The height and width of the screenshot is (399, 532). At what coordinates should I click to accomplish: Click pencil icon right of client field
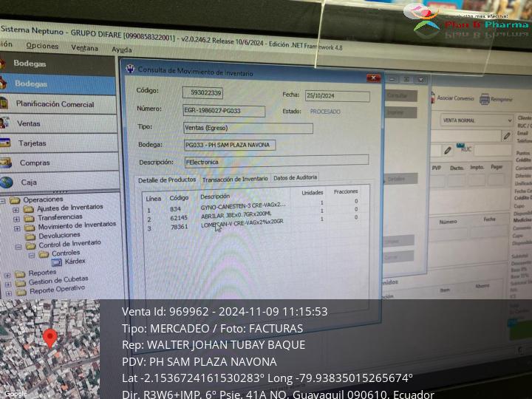point(507,136)
